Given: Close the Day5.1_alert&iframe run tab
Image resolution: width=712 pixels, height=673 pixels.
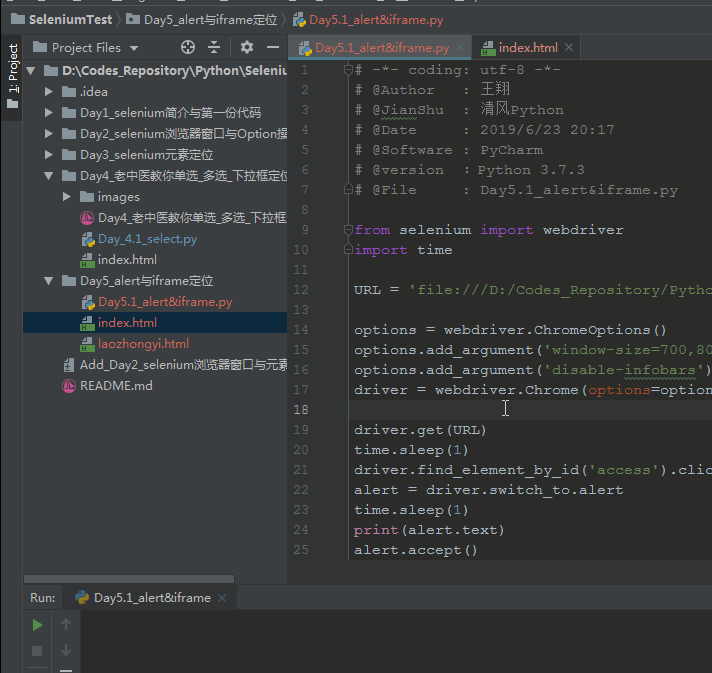Looking at the screenshot, I should (222, 598).
